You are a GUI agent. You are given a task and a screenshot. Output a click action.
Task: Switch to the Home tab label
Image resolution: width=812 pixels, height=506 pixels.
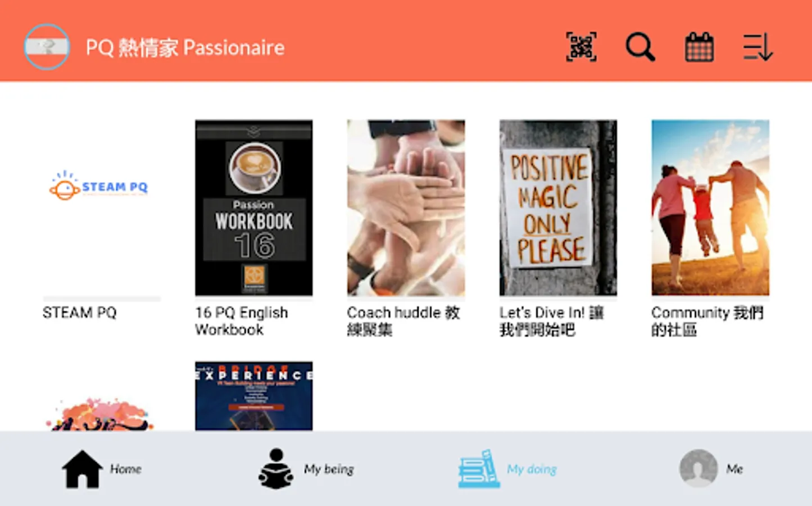[126, 469]
